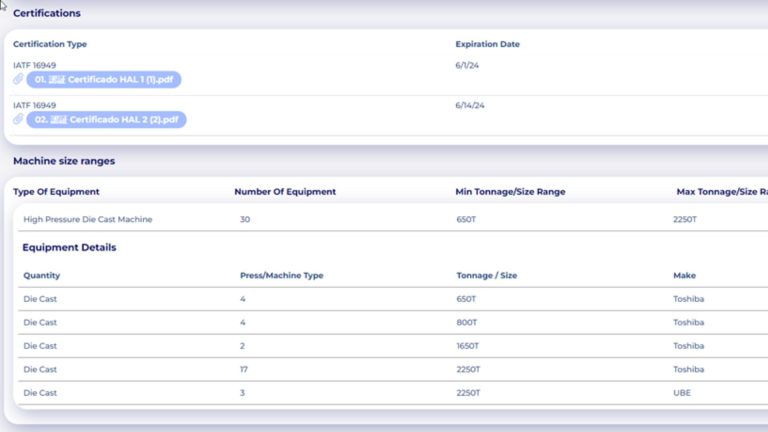Click the Tonnage / Size column header
The height and width of the screenshot is (432, 768).
click(486, 275)
